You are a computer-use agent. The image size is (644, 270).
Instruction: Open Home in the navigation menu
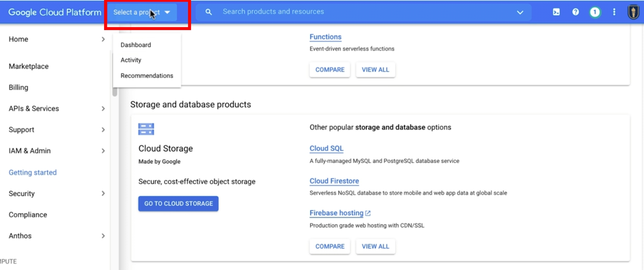click(x=19, y=39)
